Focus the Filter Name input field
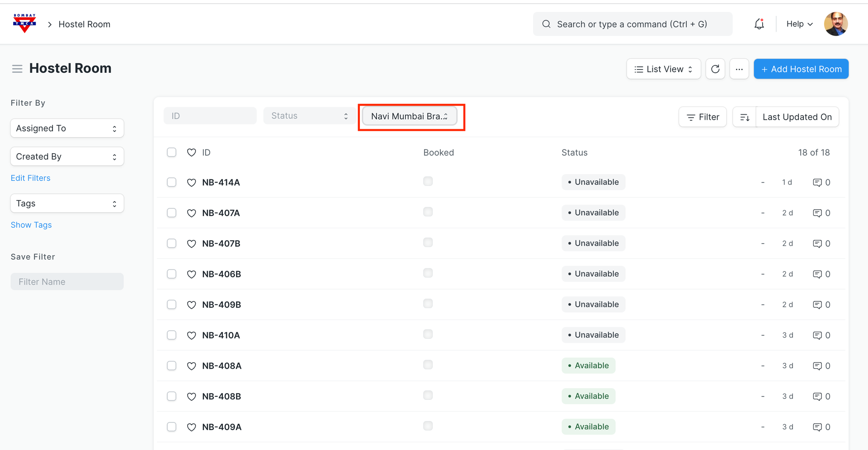Screen dimensions: 868x450 pos(67,282)
